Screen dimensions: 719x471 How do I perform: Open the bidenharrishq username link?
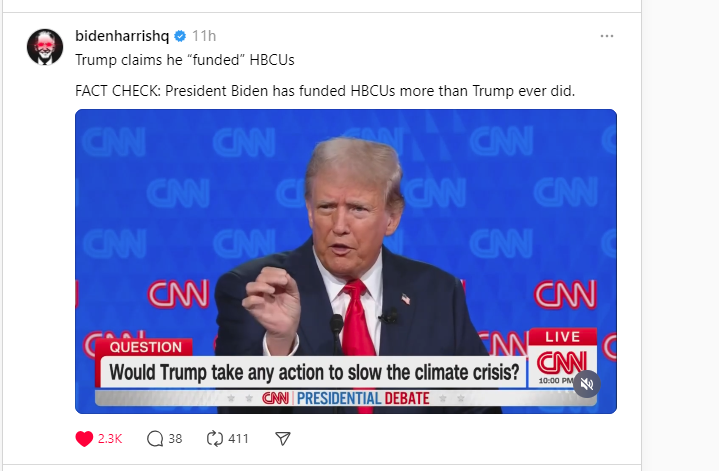click(122, 36)
